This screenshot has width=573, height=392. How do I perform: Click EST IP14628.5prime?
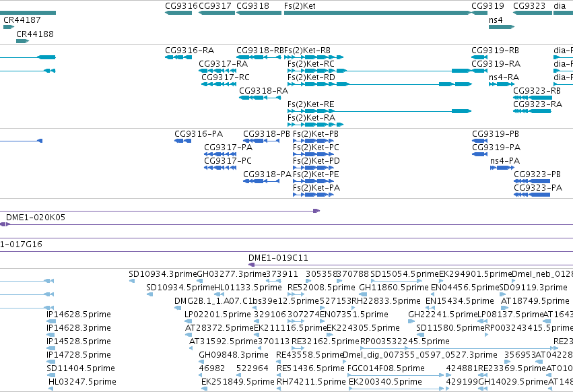79,315
